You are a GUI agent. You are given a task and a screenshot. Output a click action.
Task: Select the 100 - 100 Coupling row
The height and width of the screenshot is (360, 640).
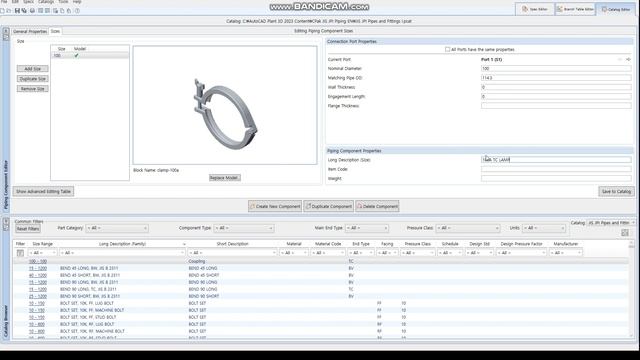320,261
